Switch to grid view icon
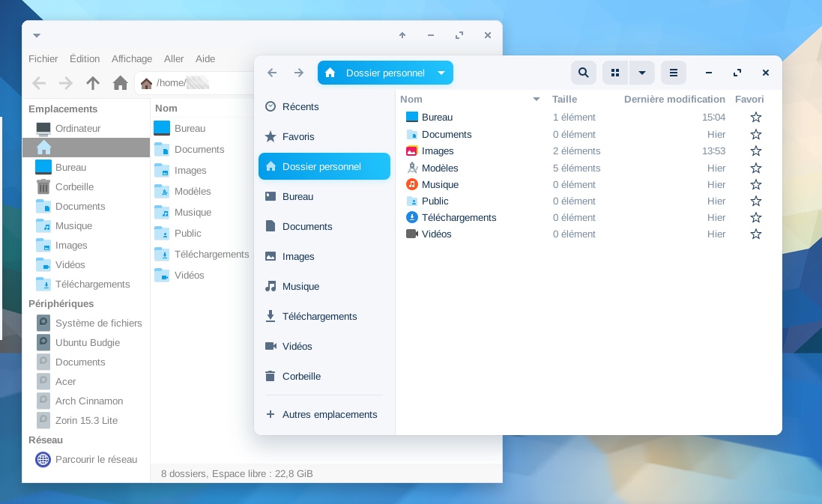 [x=615, y=73]
